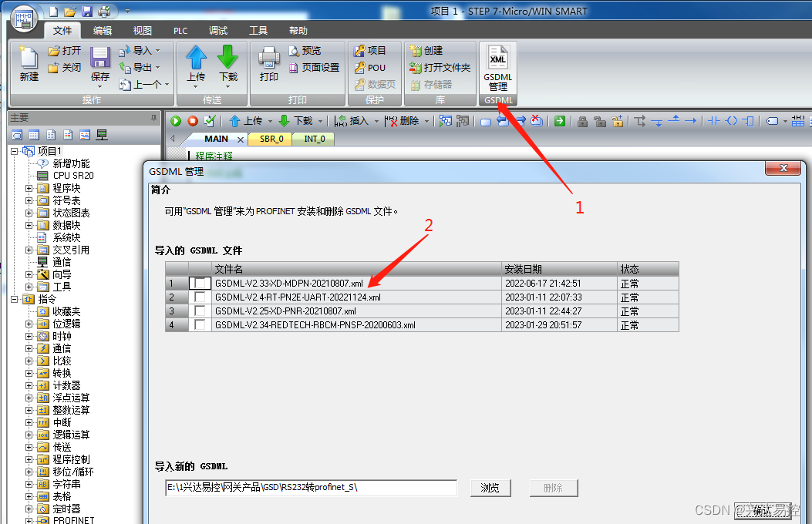This screenshot has width=812, height=524.
Task: Open the 文件 ribbon tab
Action: coord(62,31)
